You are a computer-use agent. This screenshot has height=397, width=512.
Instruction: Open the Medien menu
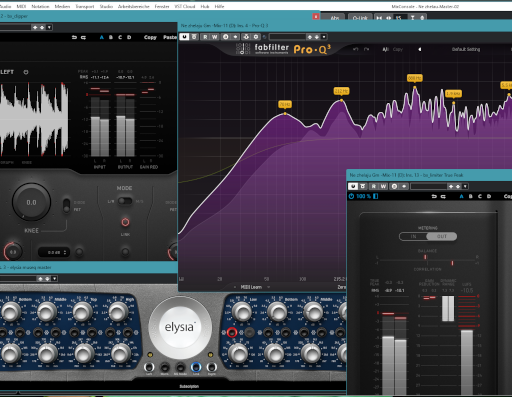click(62, 6)
